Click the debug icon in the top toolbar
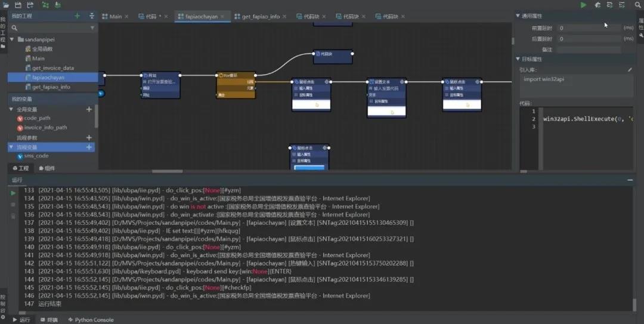644x324 pixels. pos(597,5)
